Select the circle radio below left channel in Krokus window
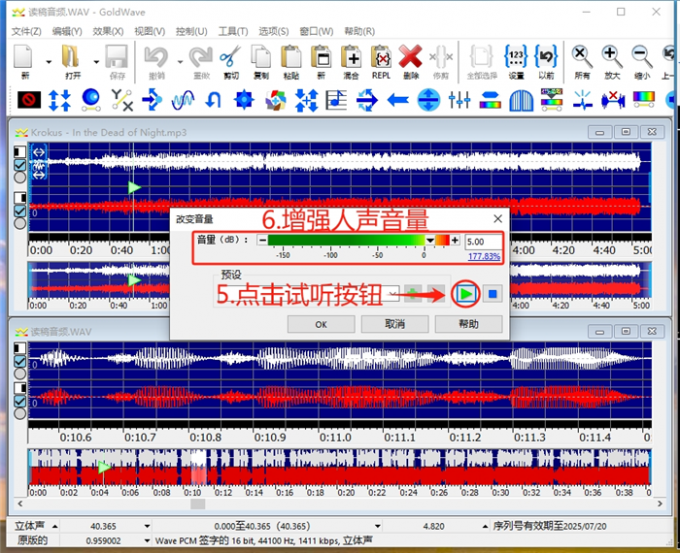Image resolution: width=680 pixels, height=553 pixels. coord(20,177)
